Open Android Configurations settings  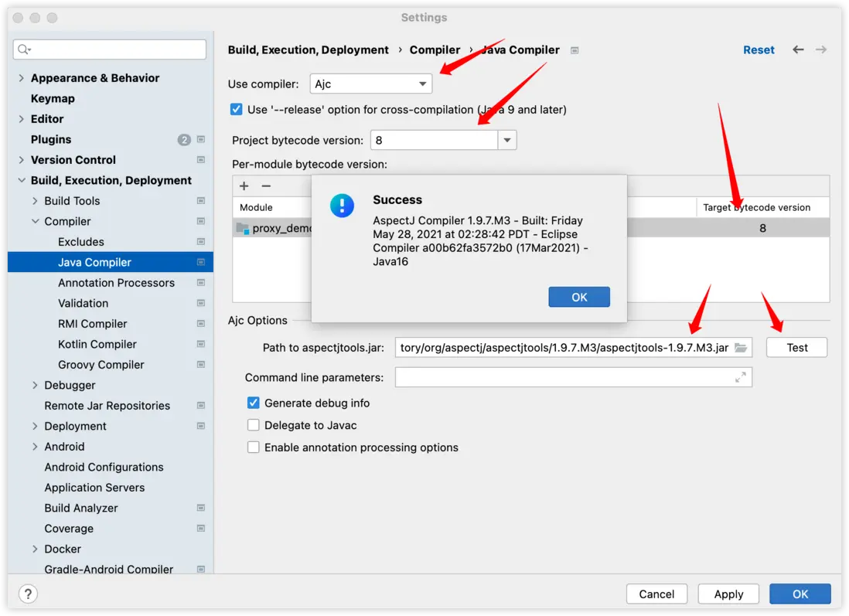[104, 467]
